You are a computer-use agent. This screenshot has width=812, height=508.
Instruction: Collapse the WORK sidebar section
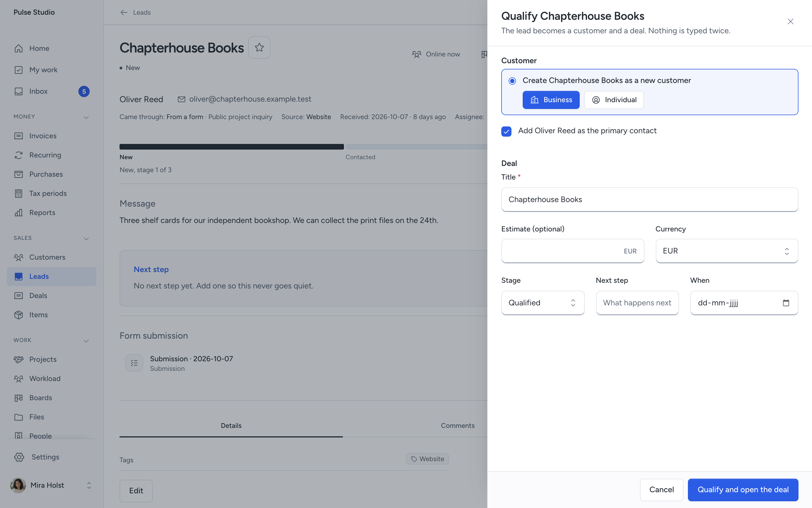[86, 341]
